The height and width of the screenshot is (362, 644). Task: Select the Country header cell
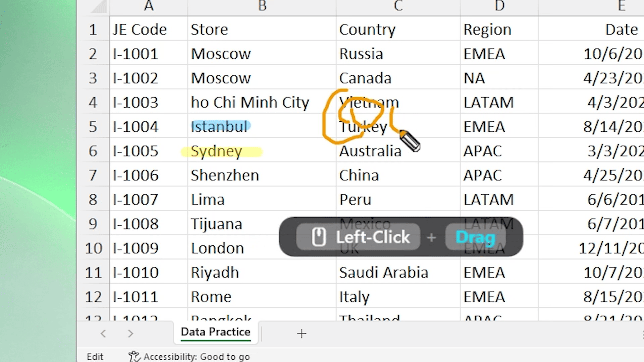(x=398, y=29)
